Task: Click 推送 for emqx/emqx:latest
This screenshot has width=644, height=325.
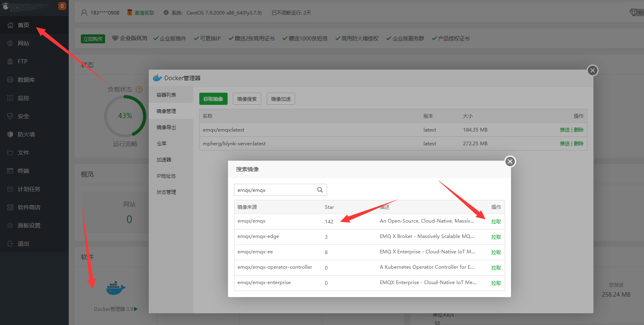Action: 565,130
